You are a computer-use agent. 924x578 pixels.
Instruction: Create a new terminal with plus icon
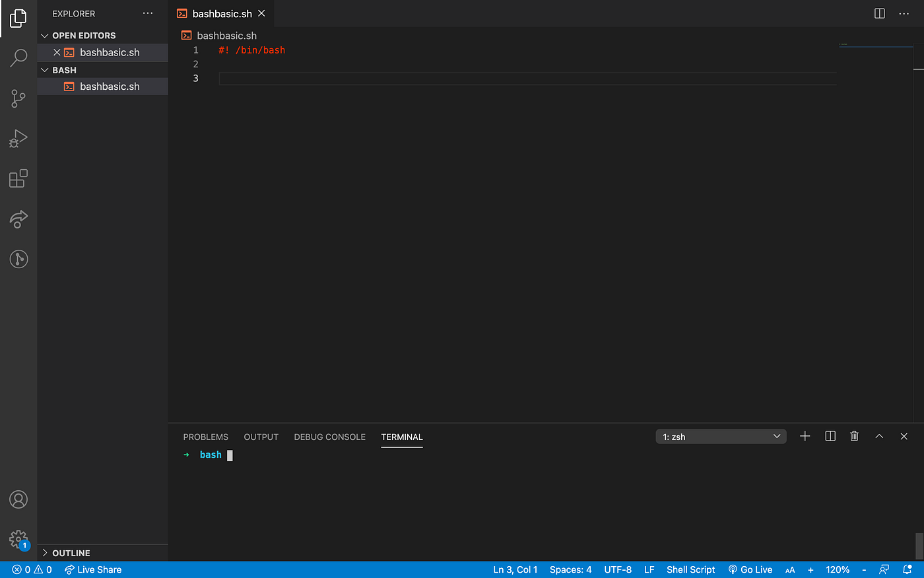(805, 436)
